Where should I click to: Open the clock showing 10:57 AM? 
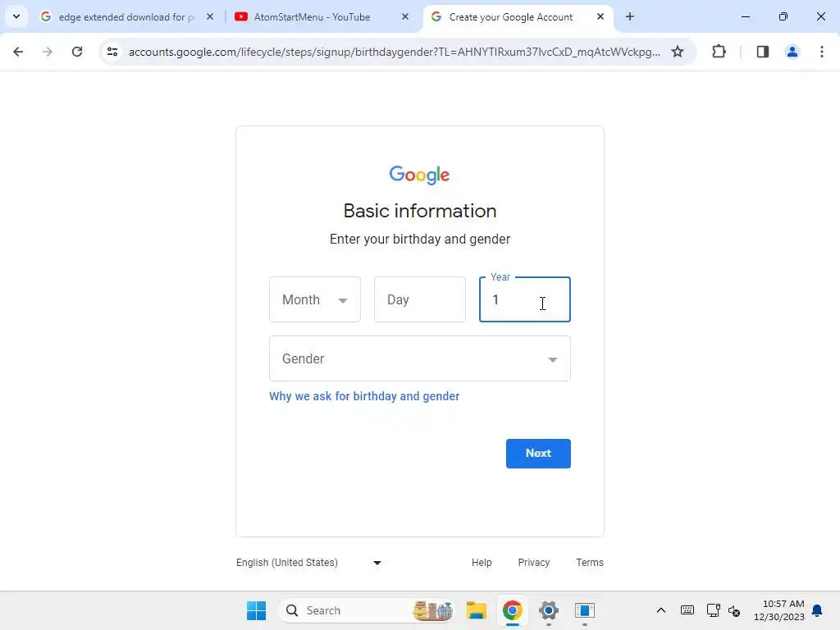(779, 610)
